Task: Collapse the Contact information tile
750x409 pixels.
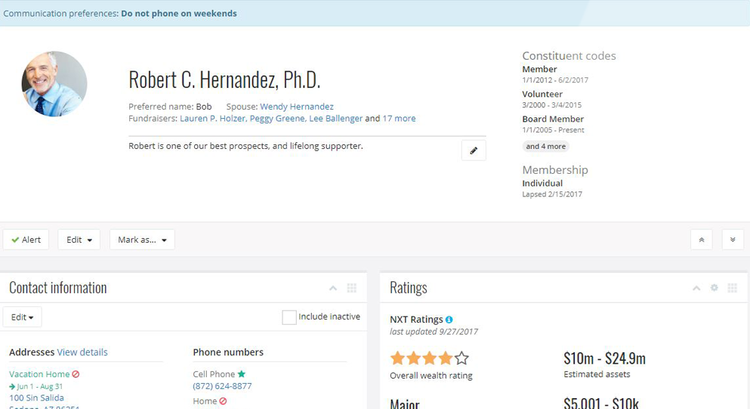Action: [332, 288]
